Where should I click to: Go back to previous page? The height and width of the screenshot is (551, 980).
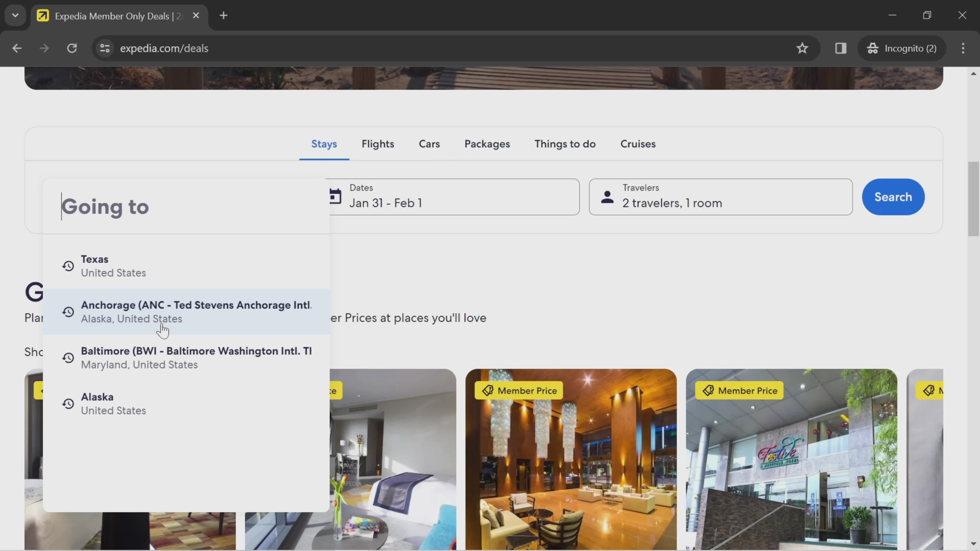pos(17,48)
